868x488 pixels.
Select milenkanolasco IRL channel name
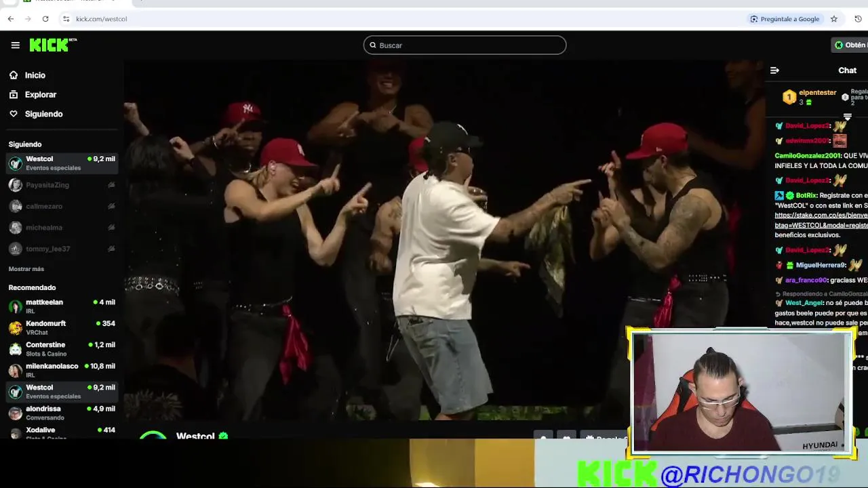click(52, 366)
